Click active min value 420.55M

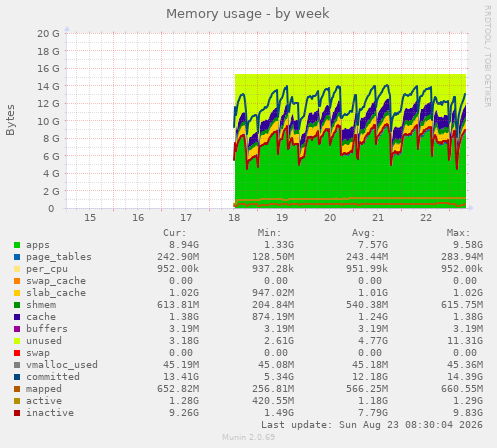click(273, 401)
